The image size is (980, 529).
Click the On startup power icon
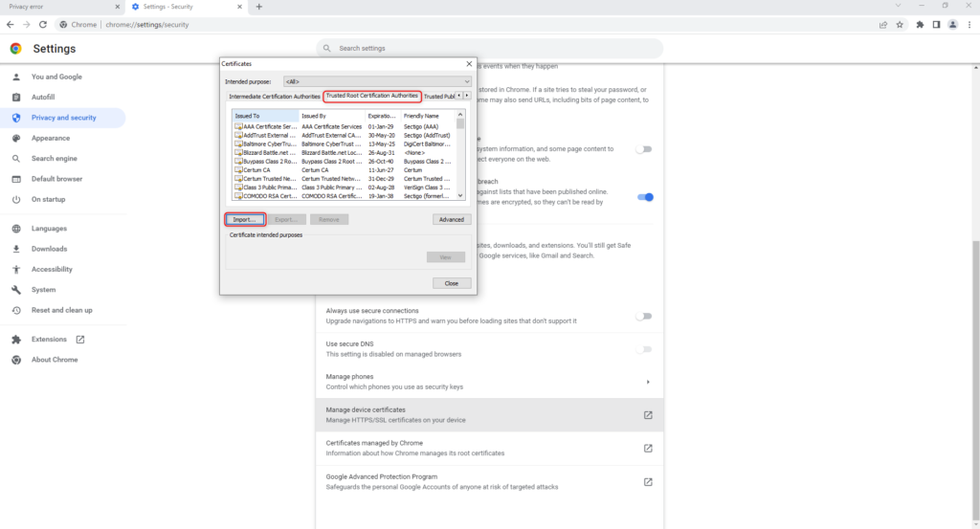16,199
